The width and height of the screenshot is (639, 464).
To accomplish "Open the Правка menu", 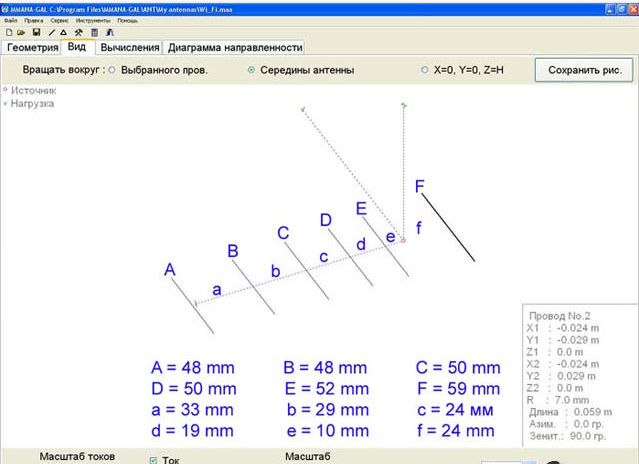I will point(34,20).
